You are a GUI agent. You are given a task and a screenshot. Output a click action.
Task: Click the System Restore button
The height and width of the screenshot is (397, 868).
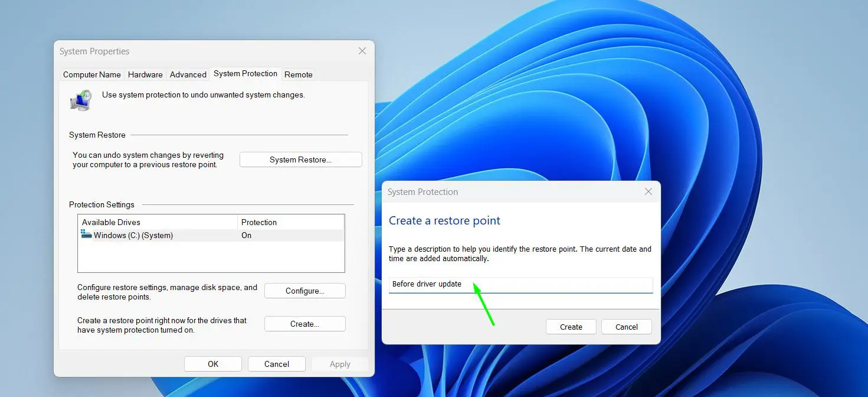[300, 160]
